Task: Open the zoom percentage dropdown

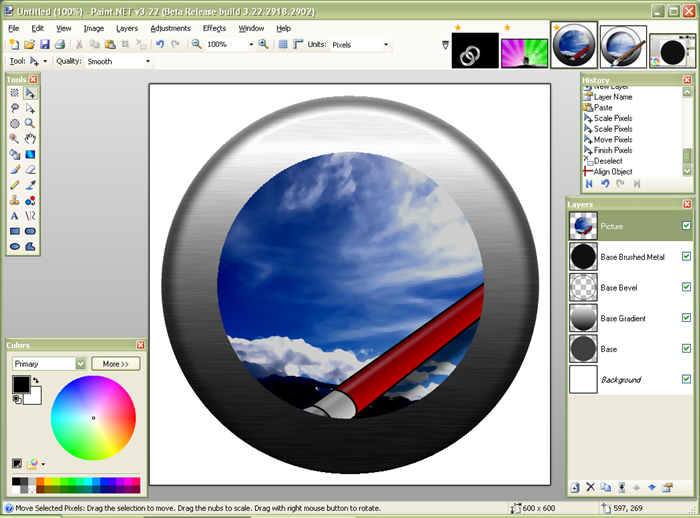Action: [251, 45]
